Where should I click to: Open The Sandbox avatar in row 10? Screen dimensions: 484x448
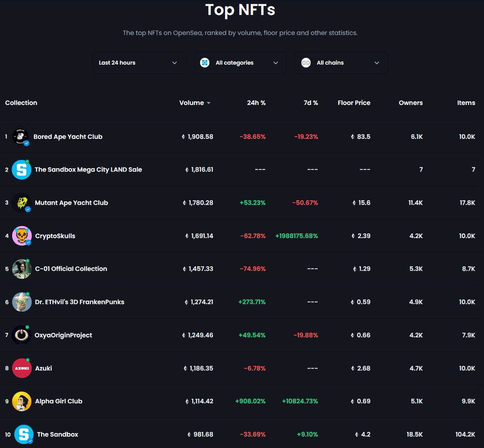[x=24, y=434]
